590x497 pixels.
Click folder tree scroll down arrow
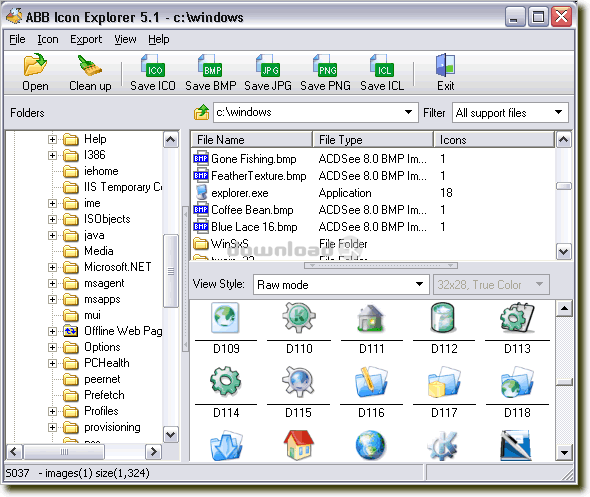(170, 435)
